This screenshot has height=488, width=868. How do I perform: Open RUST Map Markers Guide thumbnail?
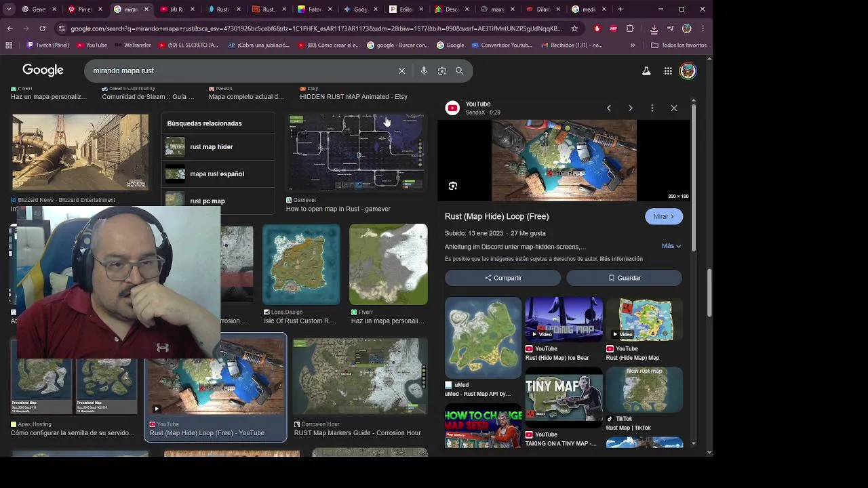[360, 378]
